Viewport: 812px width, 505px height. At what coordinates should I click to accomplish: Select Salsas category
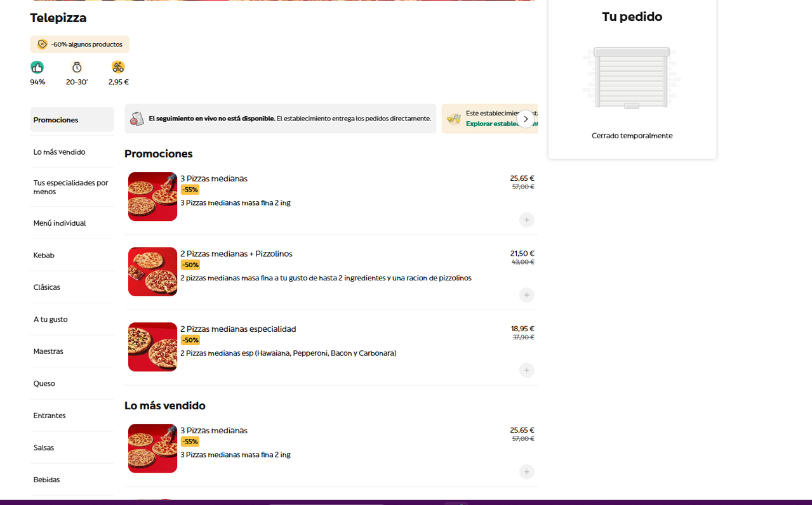point(72,447)
